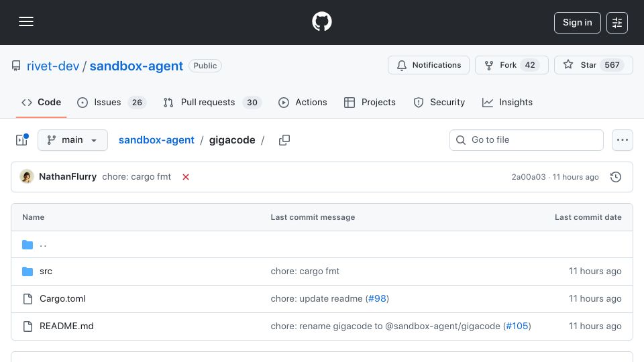
Task: Click the repository icon beside rivet-dev
Action: pos(16,66)
